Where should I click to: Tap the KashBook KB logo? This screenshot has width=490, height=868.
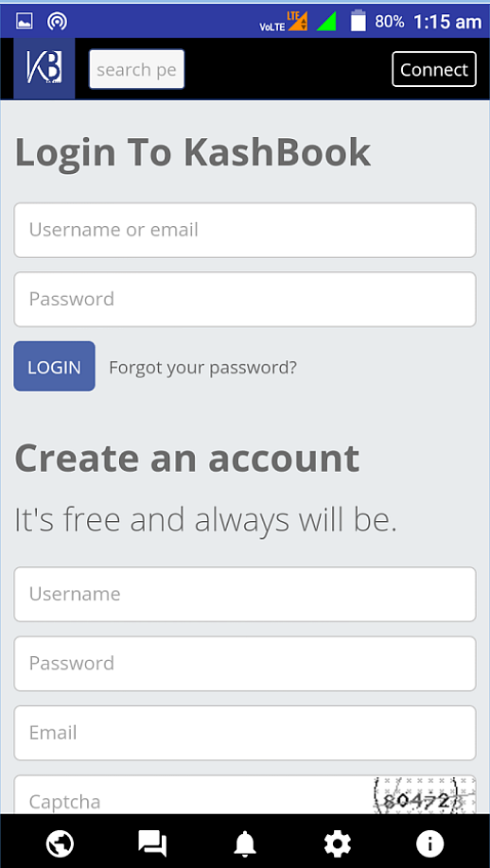click(44, 69)
